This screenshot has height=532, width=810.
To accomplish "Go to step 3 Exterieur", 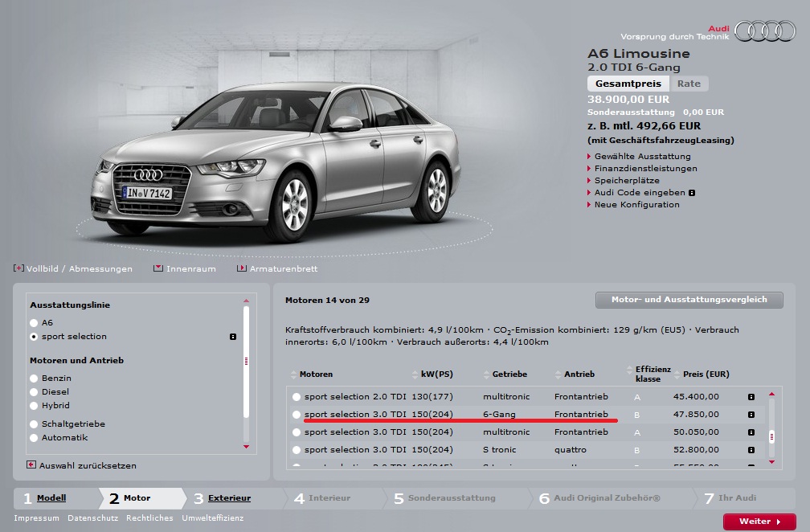I will [x=229, y=498].
